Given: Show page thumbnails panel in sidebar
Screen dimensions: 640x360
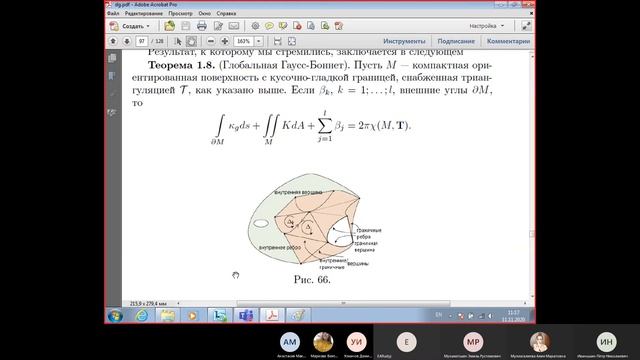Looking at the screenshot, I should click(112, 58).
